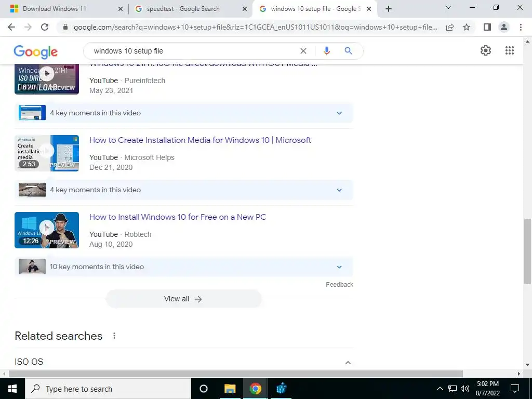This screenshot has height=399, width=532.
Task: Open the Chrome profile icon
Action: 504,27
